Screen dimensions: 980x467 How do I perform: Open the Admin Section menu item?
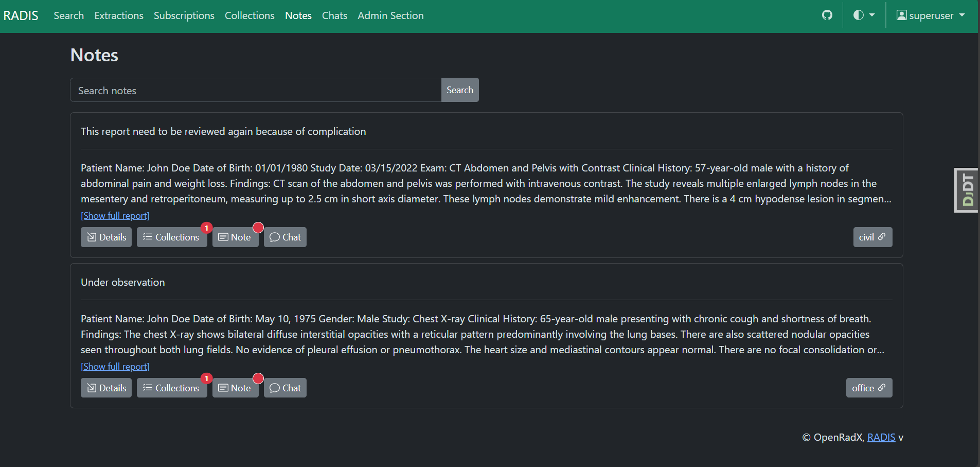(390, 15)
